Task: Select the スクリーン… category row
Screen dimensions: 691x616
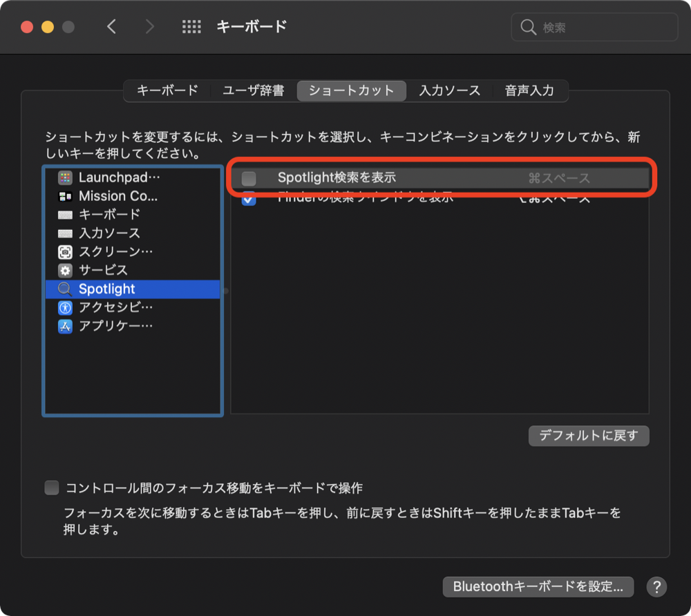Action: (133, 252)
